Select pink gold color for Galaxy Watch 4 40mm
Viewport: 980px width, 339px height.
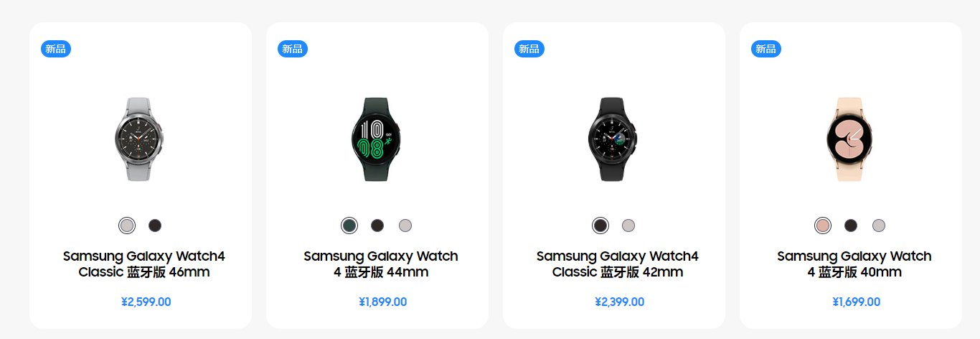click(823, 226)
